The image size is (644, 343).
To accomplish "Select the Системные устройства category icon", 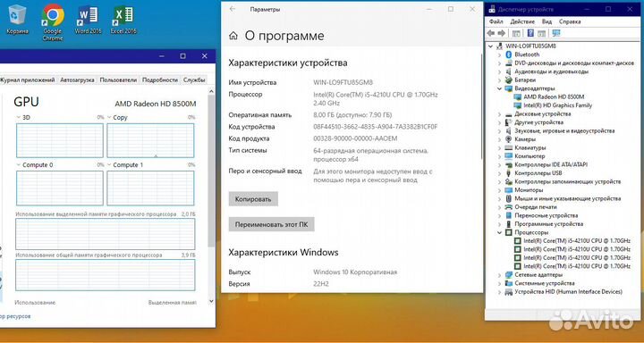I will coord(508,283).
